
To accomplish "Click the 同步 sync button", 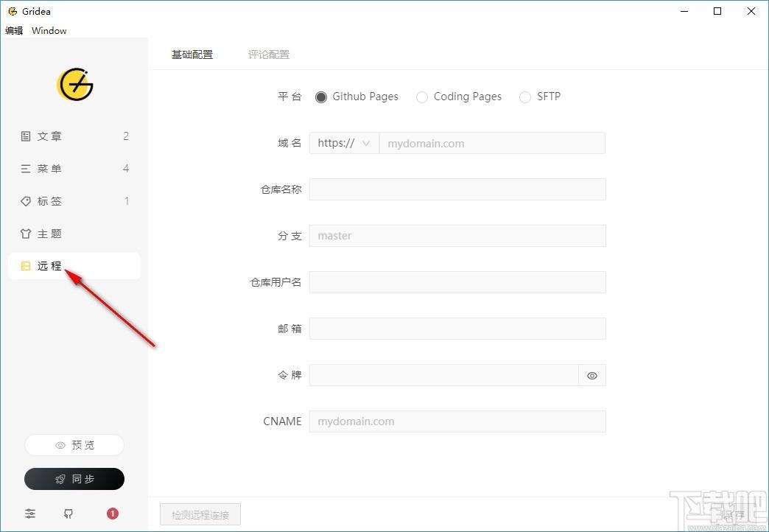I will [74, 479].
